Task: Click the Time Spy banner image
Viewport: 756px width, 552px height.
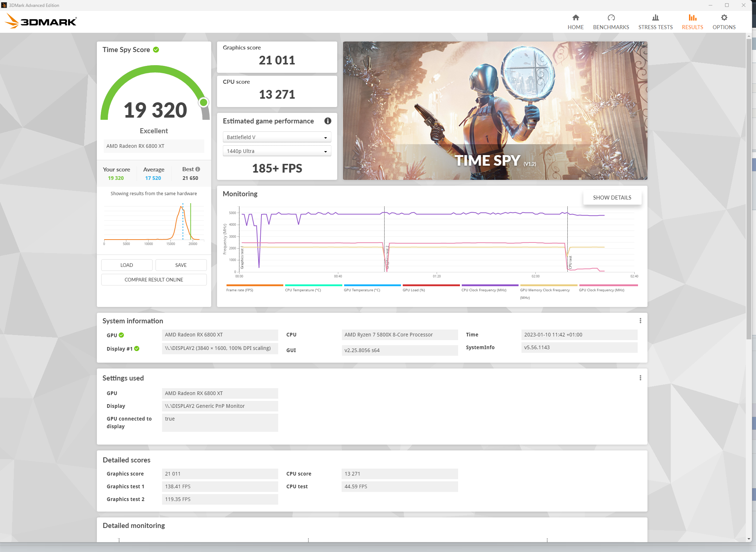Action: [495, 111]
